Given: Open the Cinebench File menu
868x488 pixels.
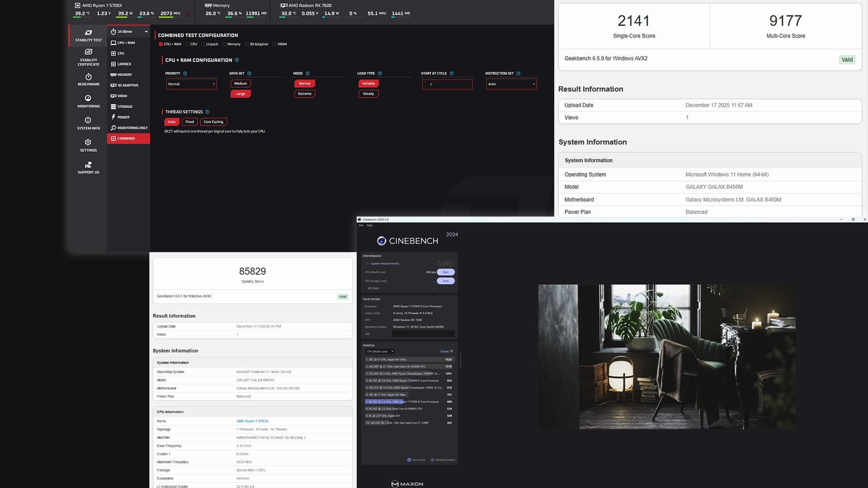Looking at the screenshot, I should tap(361, 225).
